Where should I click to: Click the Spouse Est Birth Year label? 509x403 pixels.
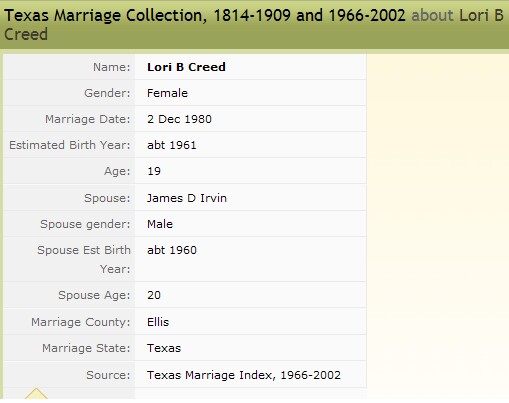(84, 259)
